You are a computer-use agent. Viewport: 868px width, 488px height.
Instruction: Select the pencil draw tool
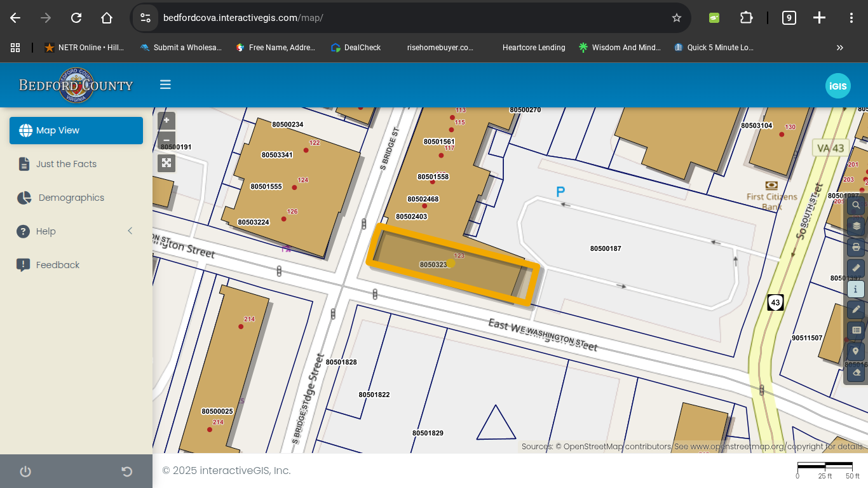(x=856, y=309)
